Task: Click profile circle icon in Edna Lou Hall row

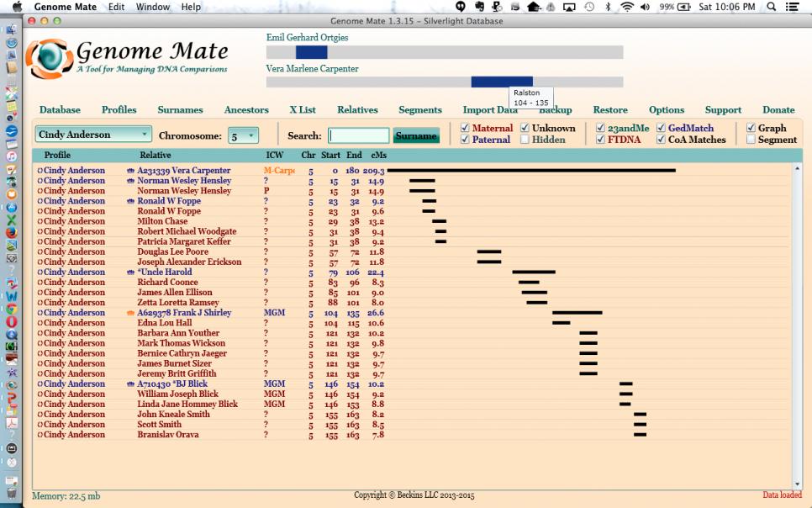Action: 40,323
